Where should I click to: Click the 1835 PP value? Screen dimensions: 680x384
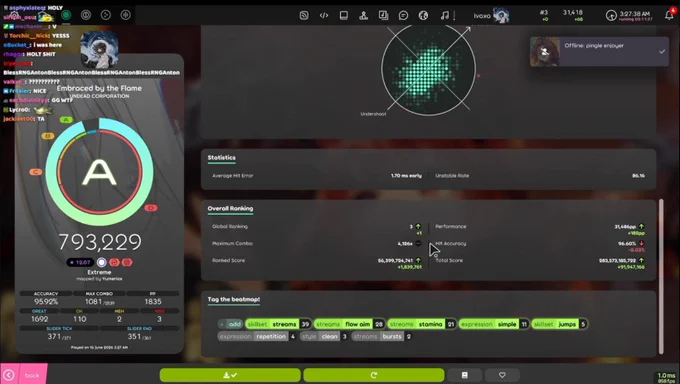pos(153,302)
